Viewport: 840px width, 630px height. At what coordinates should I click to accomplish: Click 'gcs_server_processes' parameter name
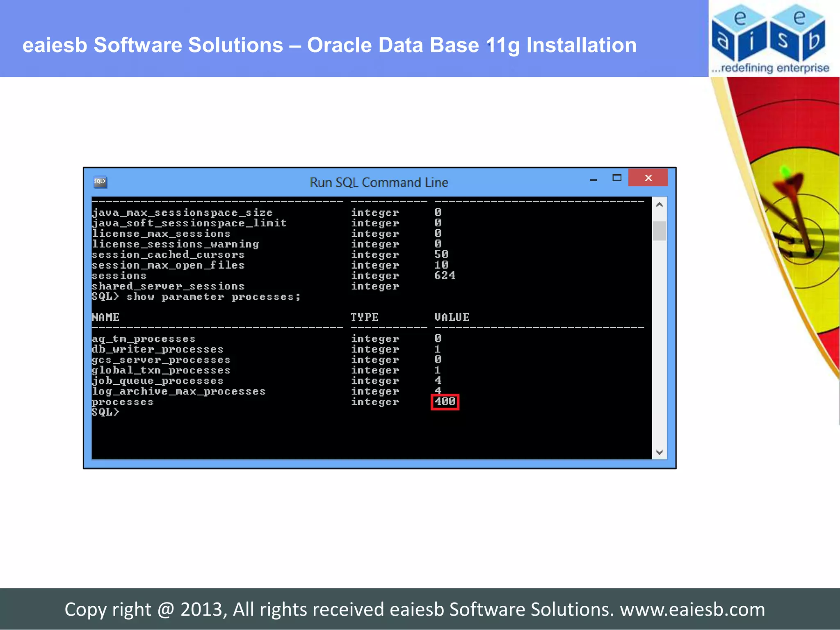[x=161, y=360]
